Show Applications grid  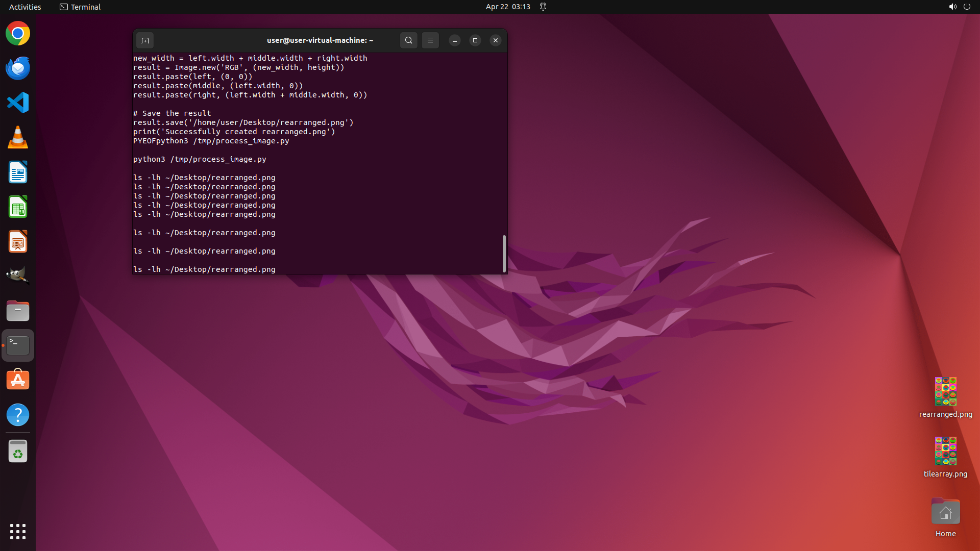click(18, 531)
